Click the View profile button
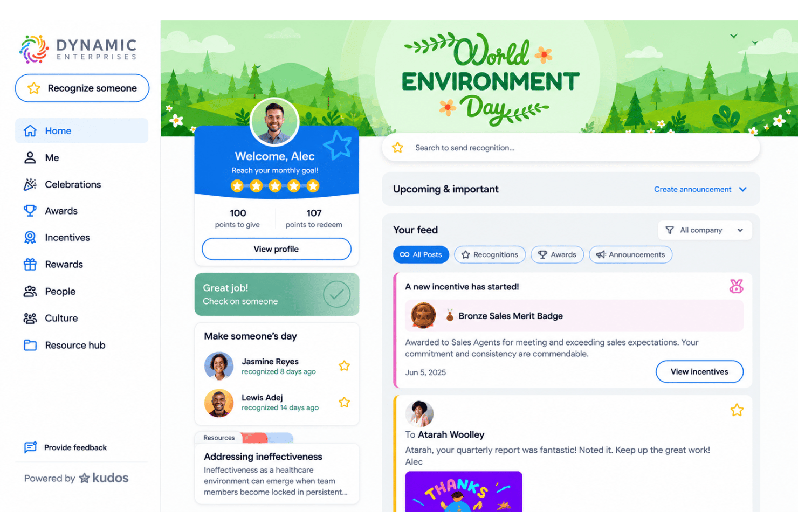 pyautogui.click(x=277, y=249)
